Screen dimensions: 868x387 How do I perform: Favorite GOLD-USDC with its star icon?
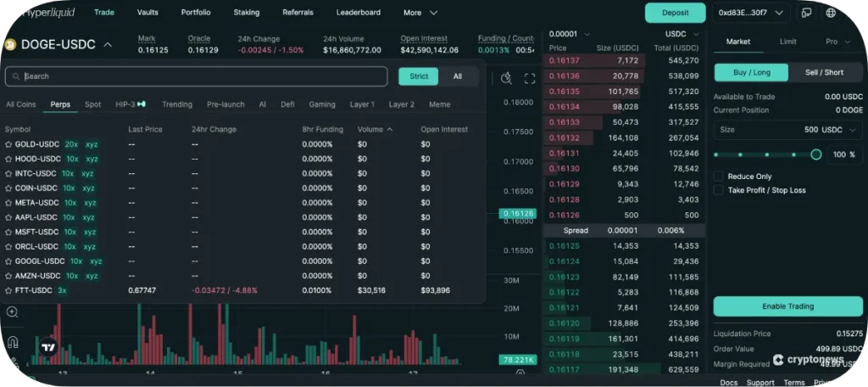coord(8,144)
